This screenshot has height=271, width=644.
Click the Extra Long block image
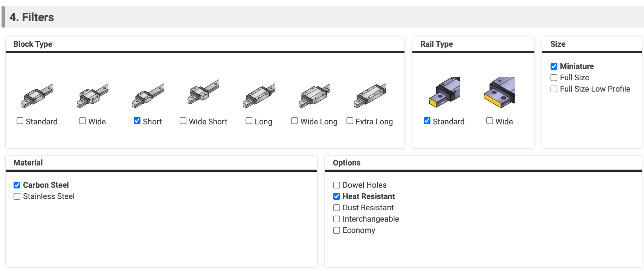point(370,96)
